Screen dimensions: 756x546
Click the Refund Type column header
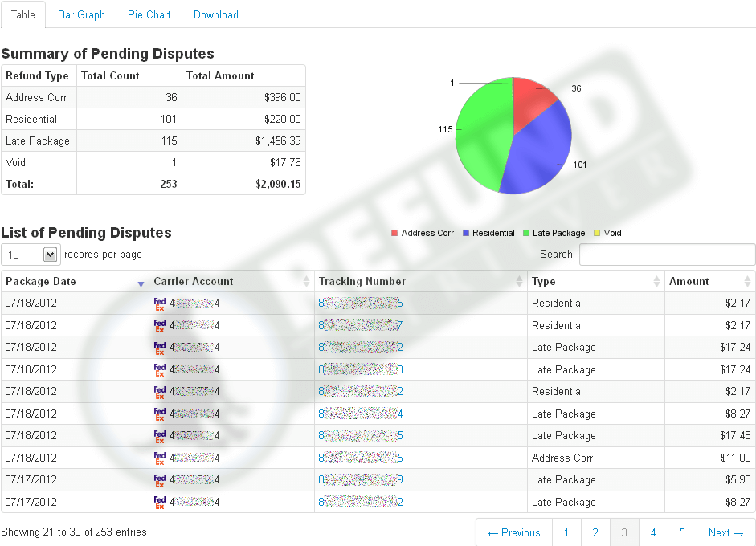[39, 75]
